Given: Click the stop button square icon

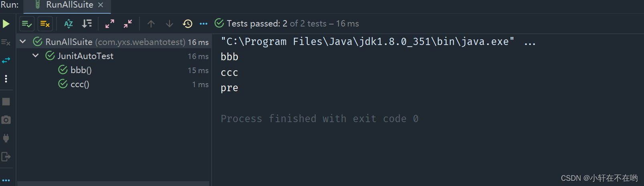Looking at the screenshot, I should 6,102.
